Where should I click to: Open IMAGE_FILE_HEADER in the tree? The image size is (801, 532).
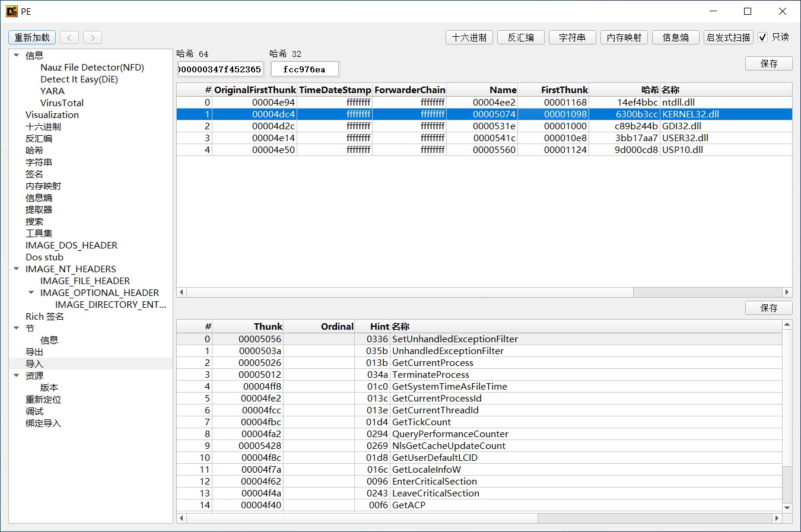(85, 281)
